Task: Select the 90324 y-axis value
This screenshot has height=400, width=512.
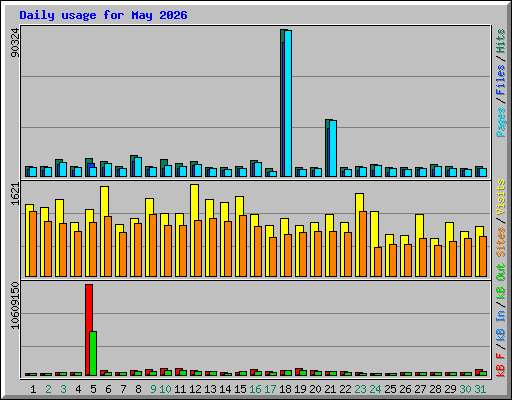Action: click(15, 42)
